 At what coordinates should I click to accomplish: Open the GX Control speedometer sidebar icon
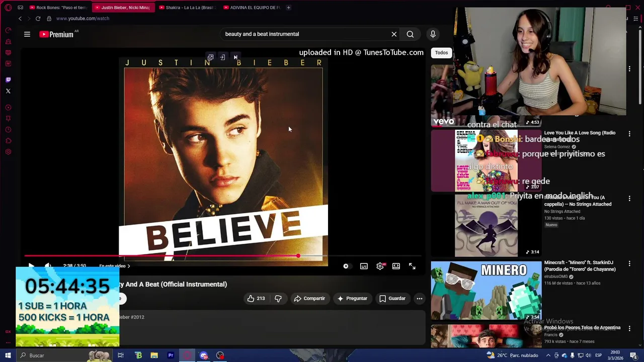click(8, 31)
